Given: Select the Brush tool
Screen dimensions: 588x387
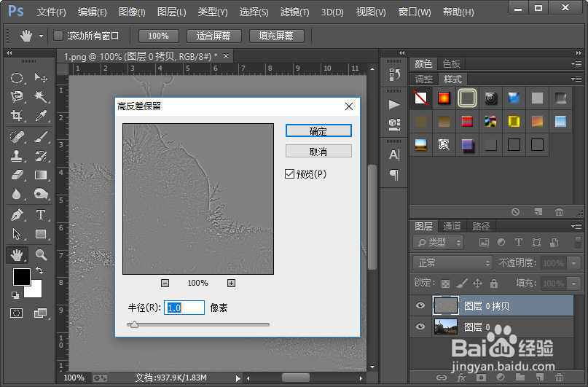Looking at the screenshot, I should [x=41, y=137].
